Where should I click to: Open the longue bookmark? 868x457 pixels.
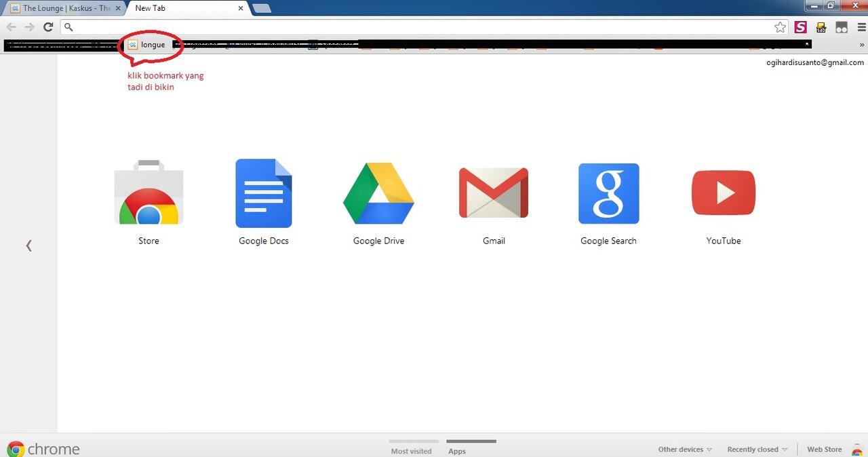click(147, 45)
